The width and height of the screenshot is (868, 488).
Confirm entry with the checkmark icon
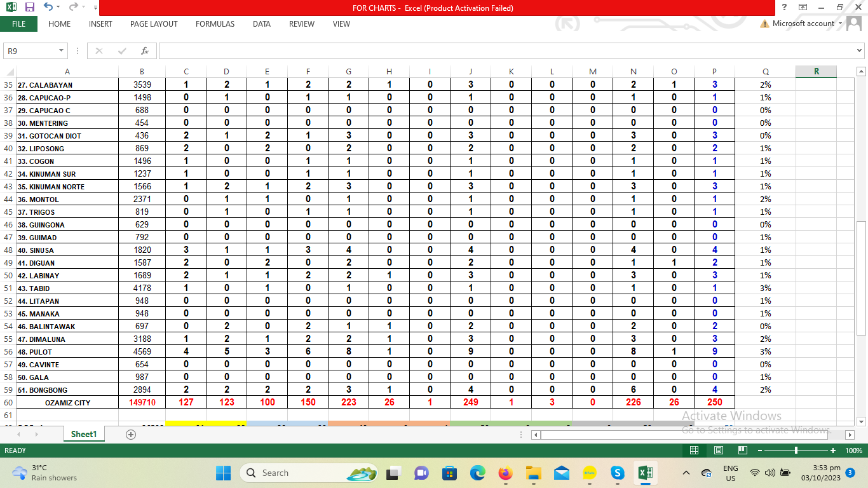coord(122,51)
